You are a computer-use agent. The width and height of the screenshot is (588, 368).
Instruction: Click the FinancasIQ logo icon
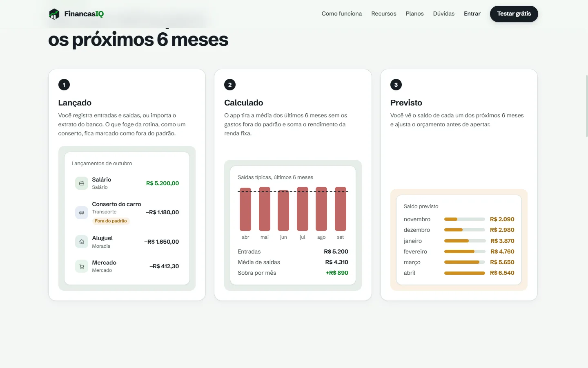click(54, 14)
